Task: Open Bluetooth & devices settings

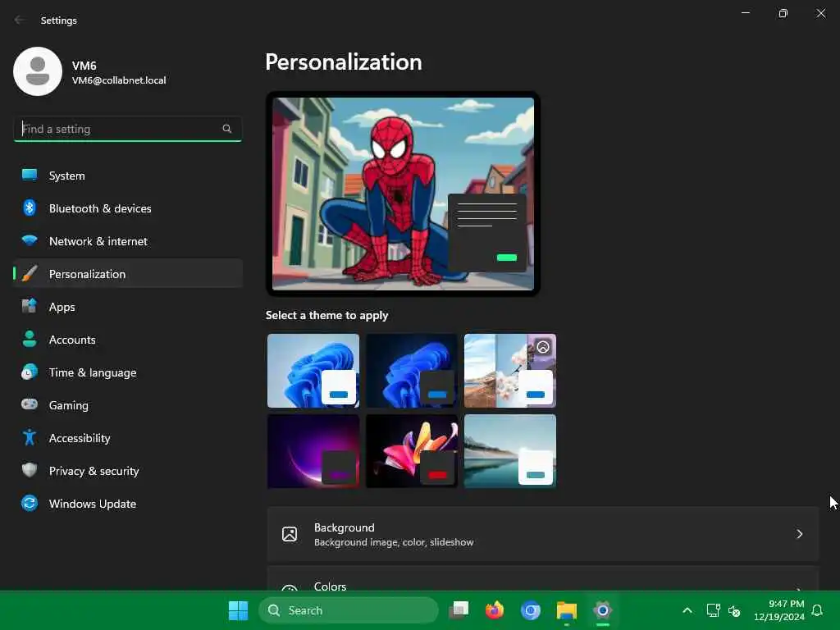Action: (x=127, y=208)
